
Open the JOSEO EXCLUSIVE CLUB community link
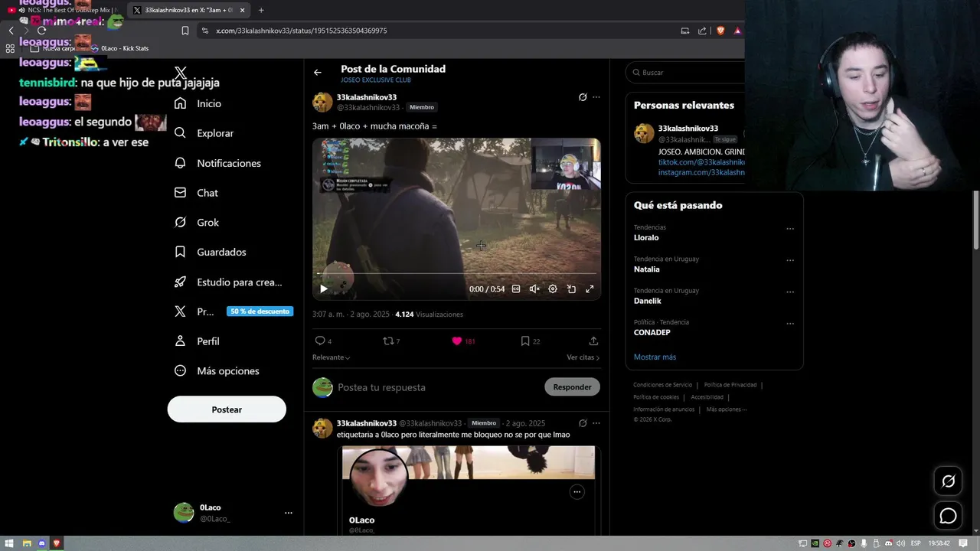(376, 80)
